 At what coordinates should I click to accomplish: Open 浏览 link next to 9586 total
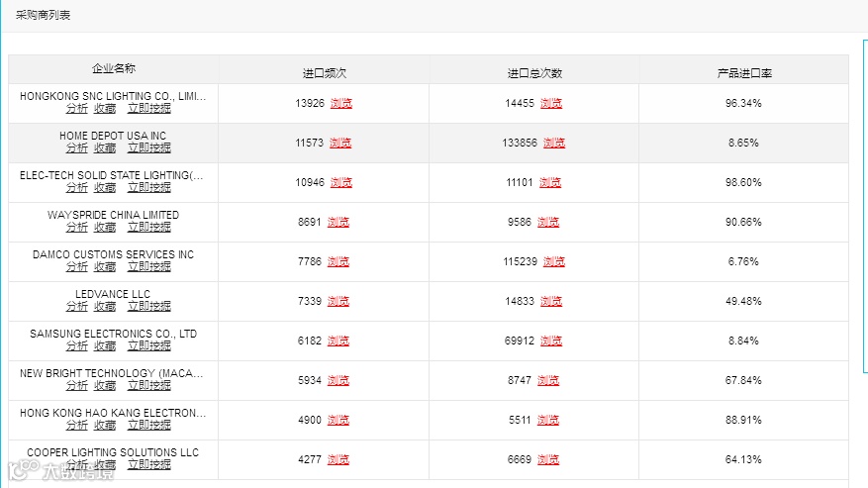click(548, 222)
